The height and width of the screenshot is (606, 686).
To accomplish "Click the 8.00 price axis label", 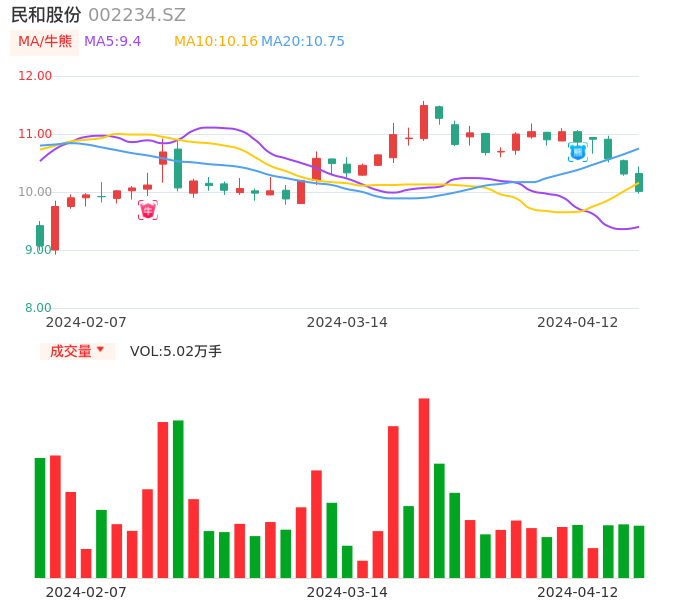I will [x=39, y=308].
